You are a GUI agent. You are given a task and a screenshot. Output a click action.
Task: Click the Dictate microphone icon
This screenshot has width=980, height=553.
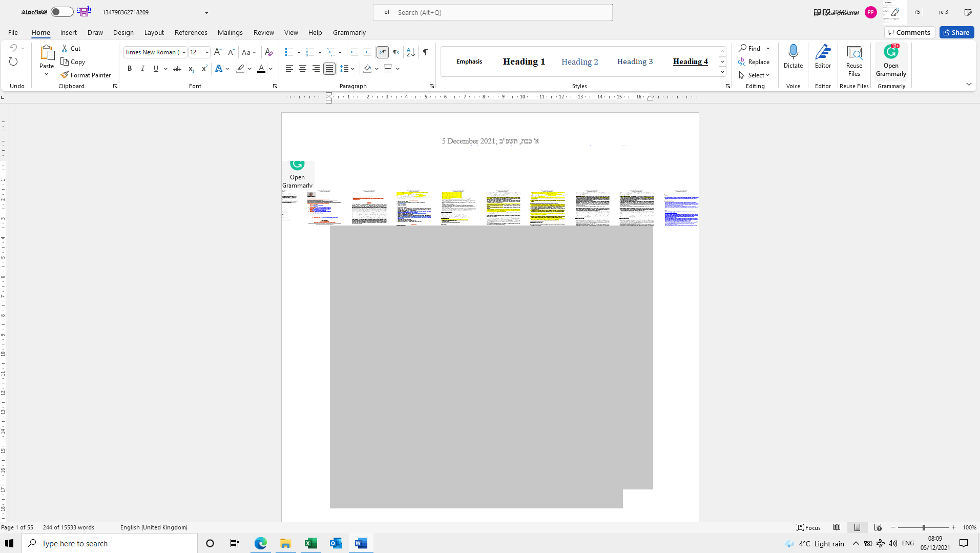click(793, 52)
